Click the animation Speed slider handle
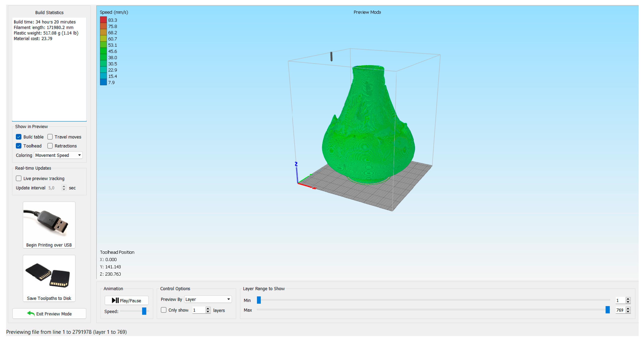This screenshot has height=341, width=644. pyautogui.click(x=144, y=311)
